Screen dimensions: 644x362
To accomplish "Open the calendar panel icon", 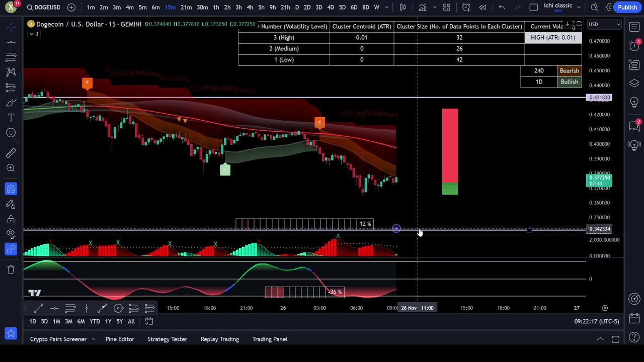I will (x=634, y=318).
